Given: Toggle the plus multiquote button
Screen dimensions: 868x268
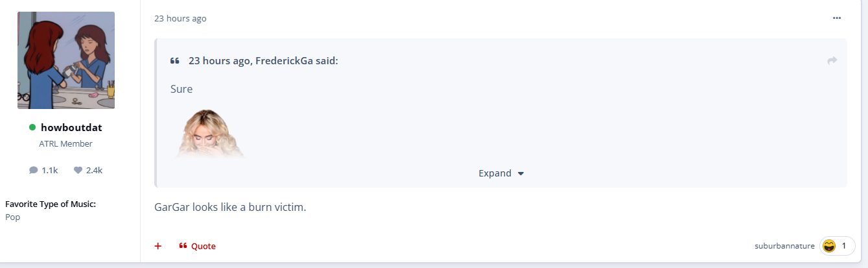Looking at the screenshot, I should [x=158, y=246].
